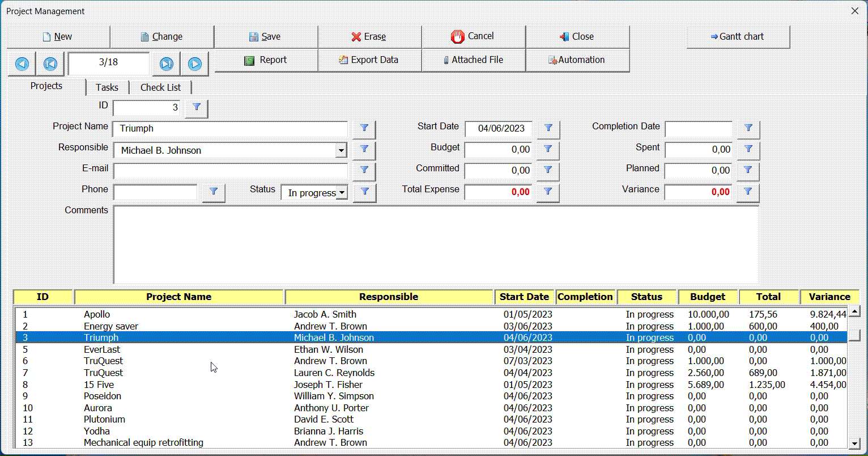Image resolution: width=868 pixels, height=456 pixels.
Task: Filter by Completion Date funnel icon
Action: click(748, 129)
